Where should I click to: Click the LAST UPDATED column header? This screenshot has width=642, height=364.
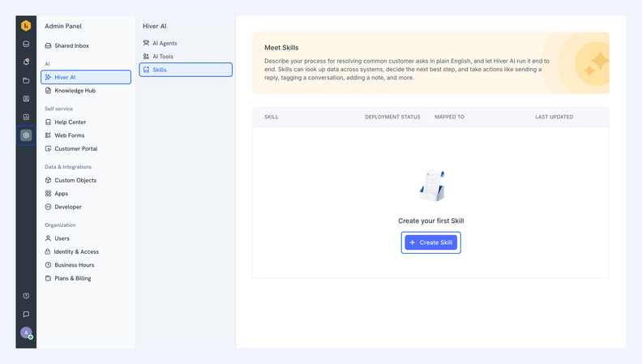pyautogui.click(x=554, y=117)
